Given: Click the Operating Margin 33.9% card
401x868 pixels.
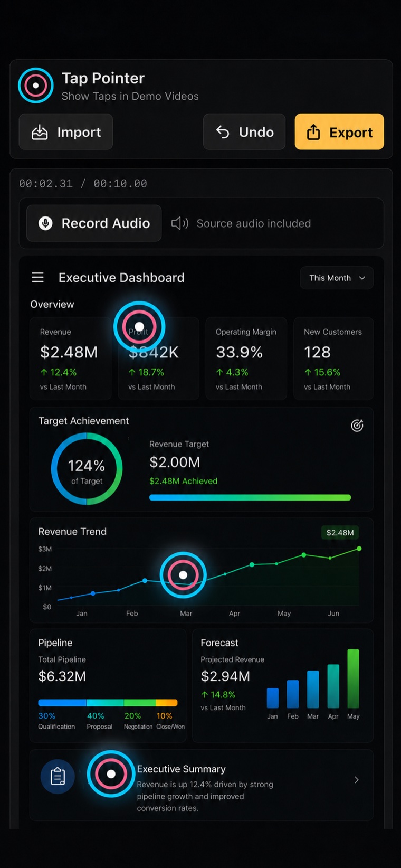Looking at the screenshot, I should coord(246,358).
